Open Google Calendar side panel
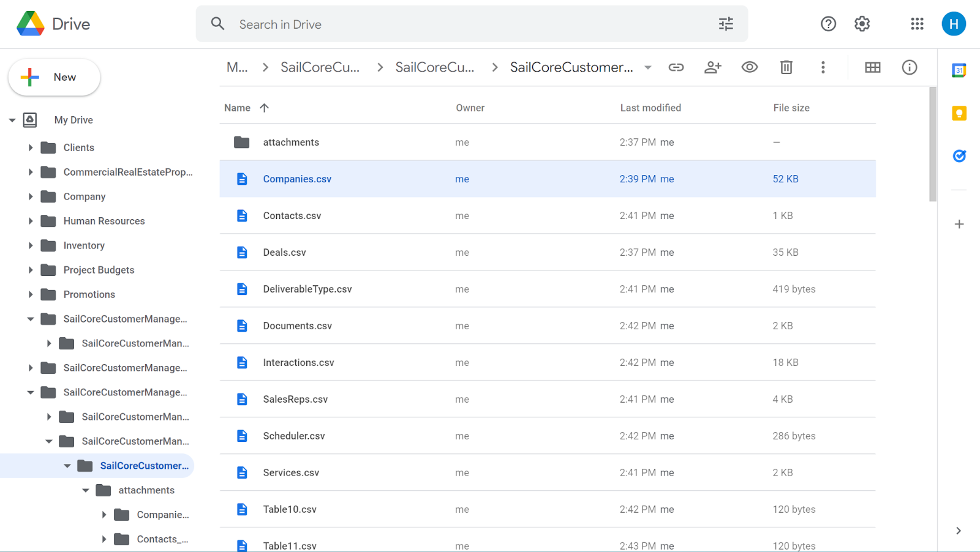 (959, 70)
